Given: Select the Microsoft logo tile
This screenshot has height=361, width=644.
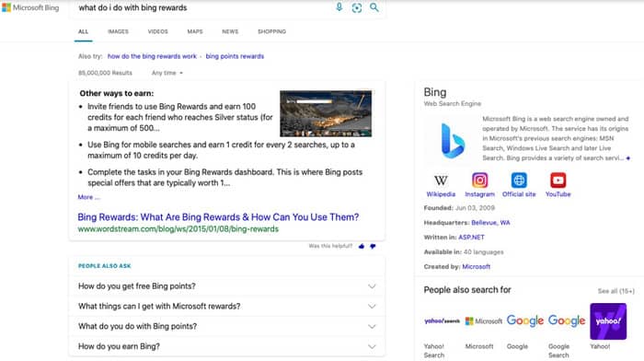Looking at the screenshot, I should pyautogui.click(x=483, y=321).
